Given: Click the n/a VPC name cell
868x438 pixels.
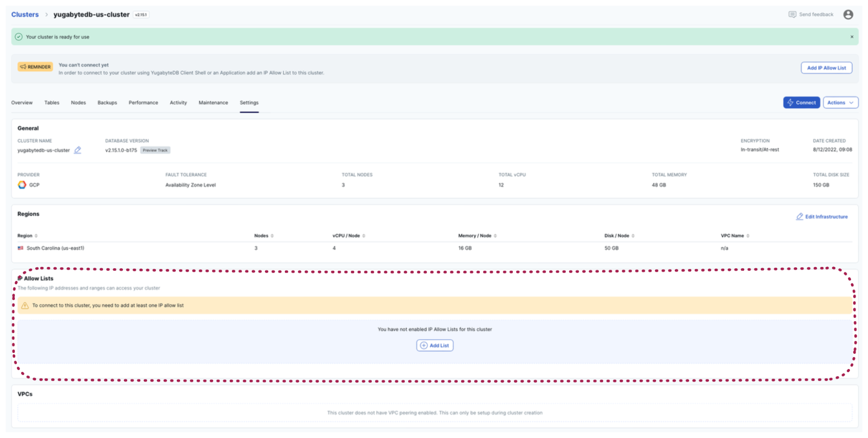Looking at the screenshot, I should coord(724,248).
